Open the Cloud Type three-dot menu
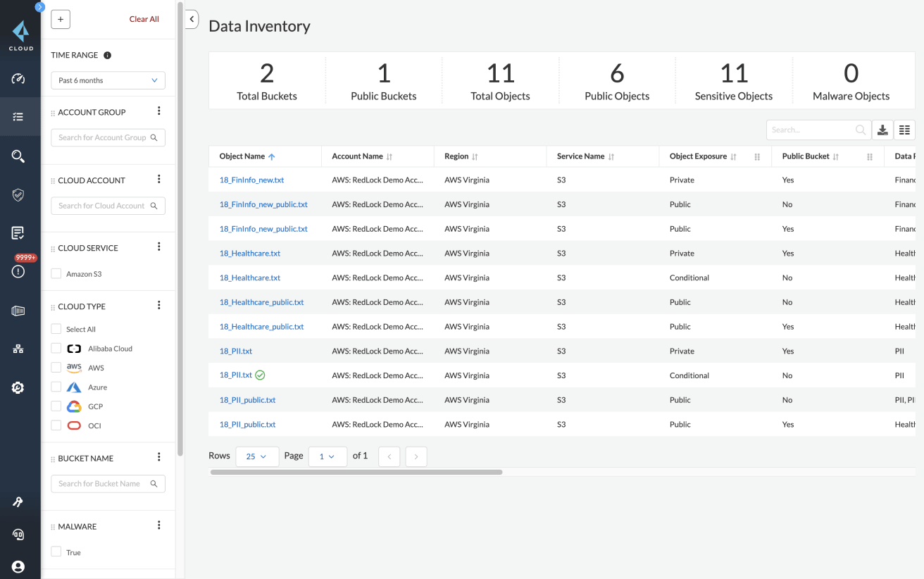The image size is (924, 579). click(159, 305)
